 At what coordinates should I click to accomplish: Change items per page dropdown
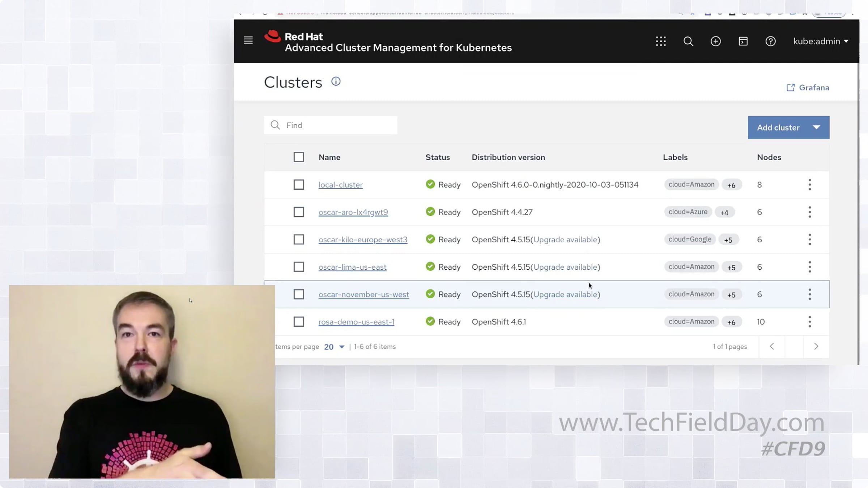[334, 347]
